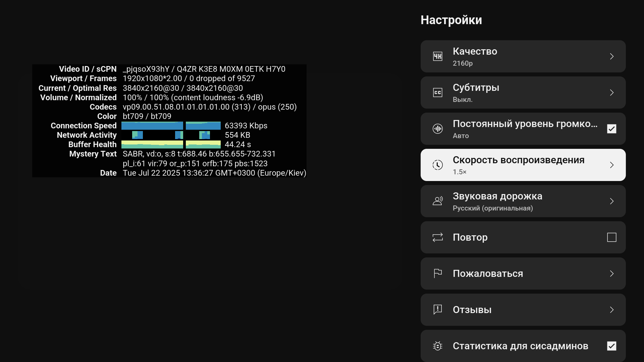Click the feedback exclamation bubble icon

438,309
